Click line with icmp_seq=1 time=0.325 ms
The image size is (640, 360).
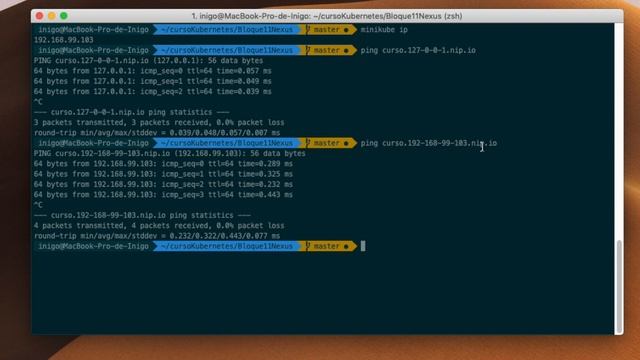pyautogui.click(x=163, y=174)
